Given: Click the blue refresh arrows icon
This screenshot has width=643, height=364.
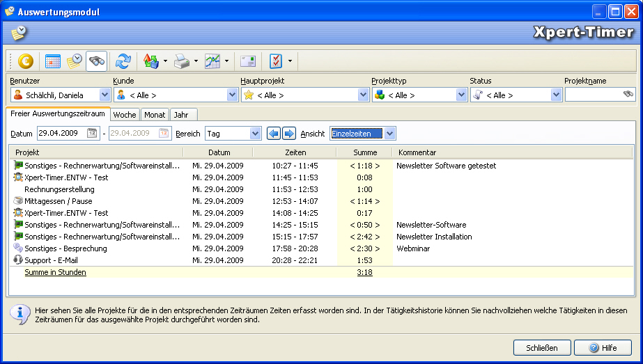Looking at the screenshot, I should click(123, 61).
